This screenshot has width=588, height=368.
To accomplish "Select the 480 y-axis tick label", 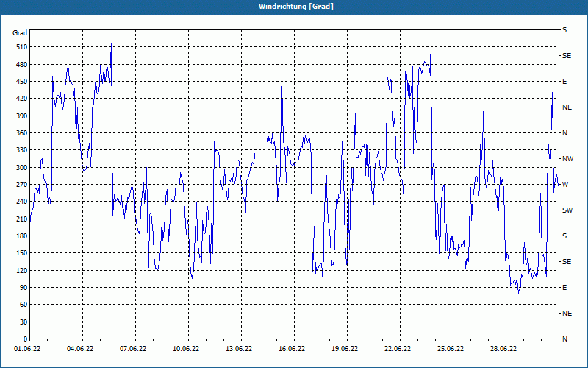I will click(x=22, y=65).
